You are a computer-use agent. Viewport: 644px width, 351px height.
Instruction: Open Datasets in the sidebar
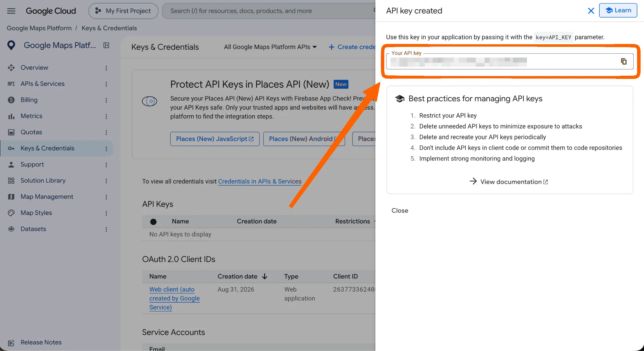(33, 229)
